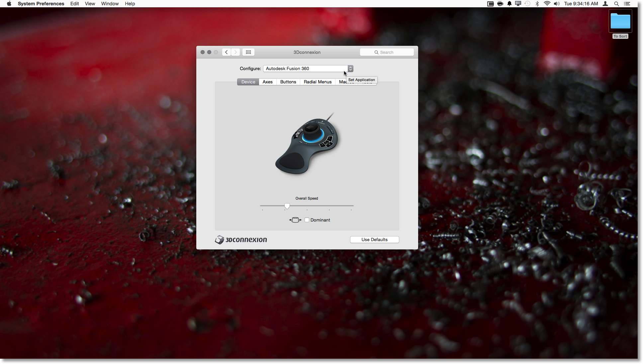Open the Wi-Fi status menu
643x364 pixels.
(547, 4)
